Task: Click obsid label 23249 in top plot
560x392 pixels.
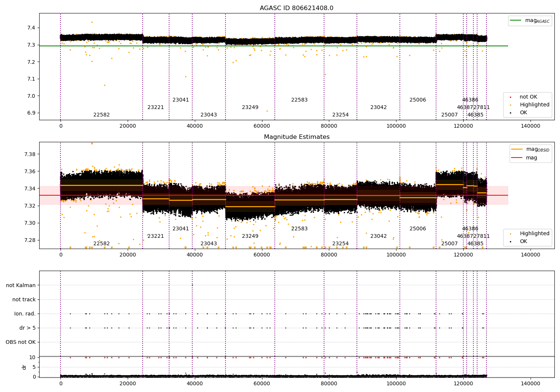Action: (250, 108)
